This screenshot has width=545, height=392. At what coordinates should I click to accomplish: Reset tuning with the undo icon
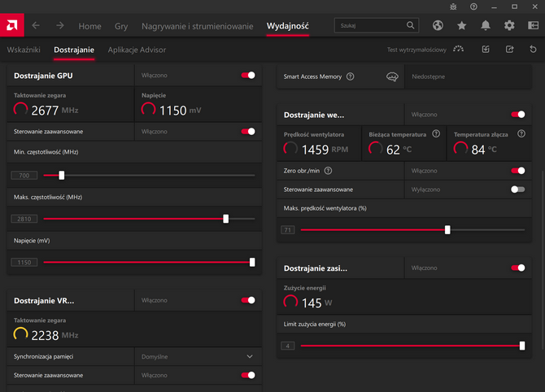(533, 50)
